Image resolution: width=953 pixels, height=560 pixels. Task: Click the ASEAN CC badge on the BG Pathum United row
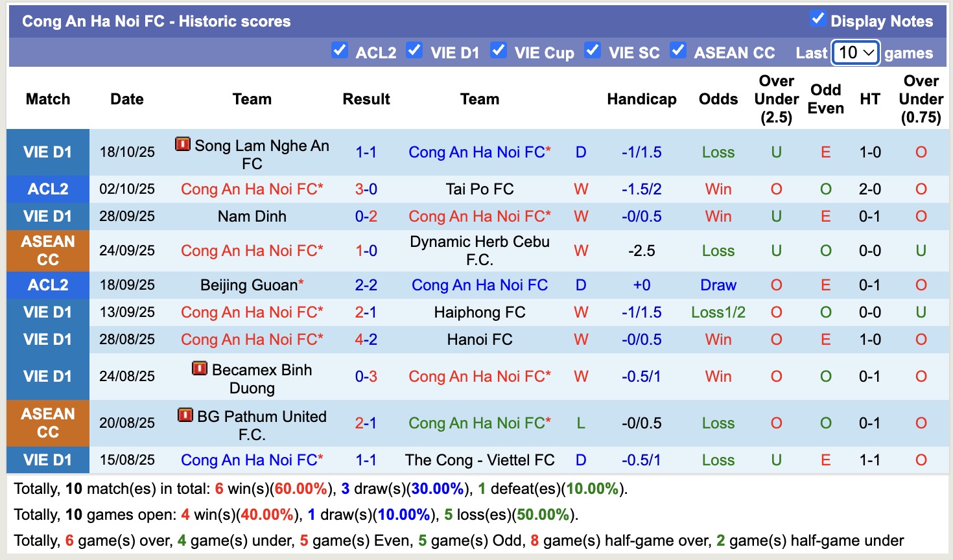(x=47, y=423)
